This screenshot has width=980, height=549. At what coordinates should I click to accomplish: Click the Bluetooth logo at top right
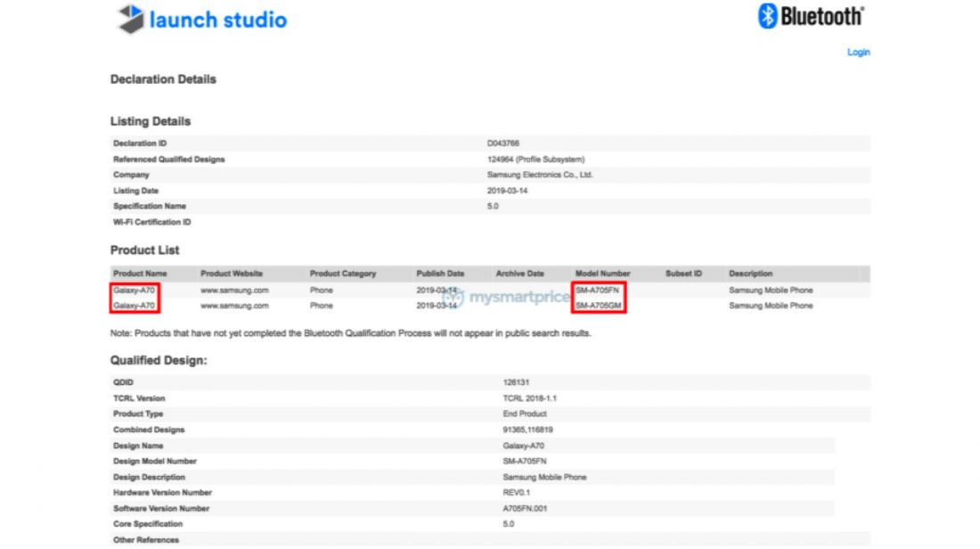(x=810, y=16)
